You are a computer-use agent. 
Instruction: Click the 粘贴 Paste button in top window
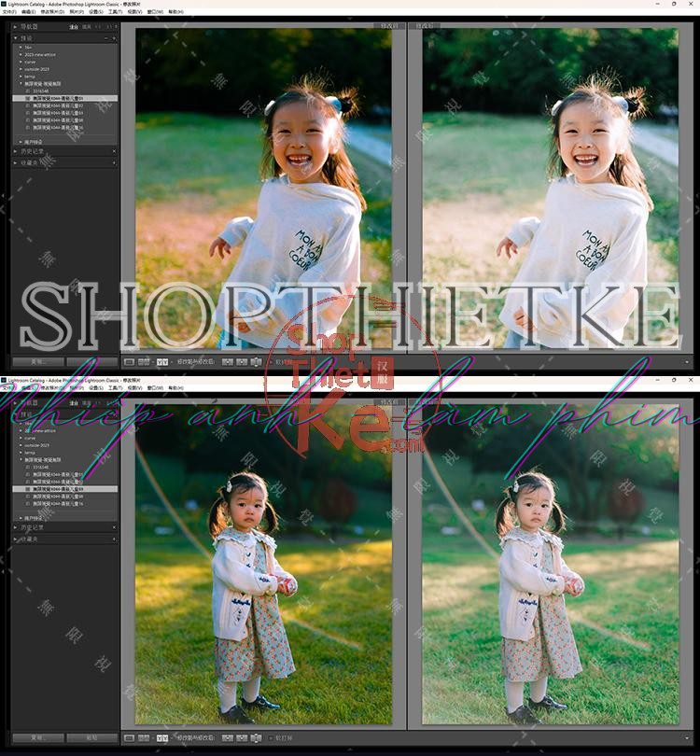[x=92, y=361]
